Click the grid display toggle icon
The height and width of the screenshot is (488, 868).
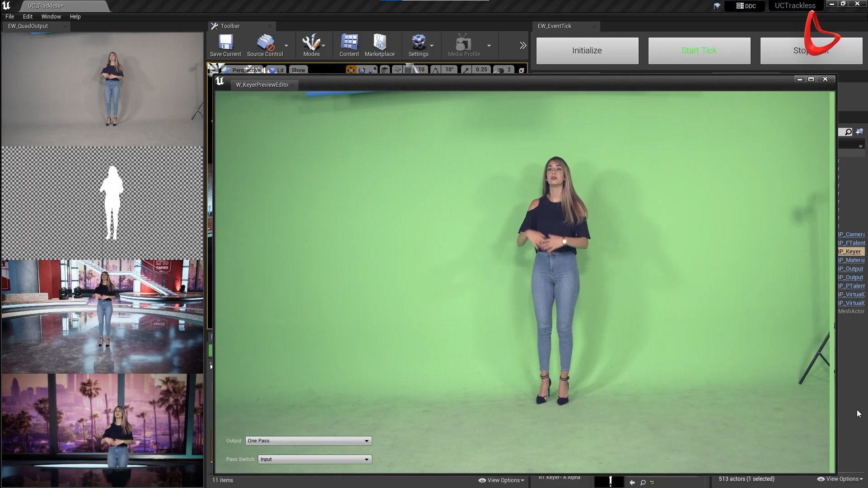(x=408, y=69)
